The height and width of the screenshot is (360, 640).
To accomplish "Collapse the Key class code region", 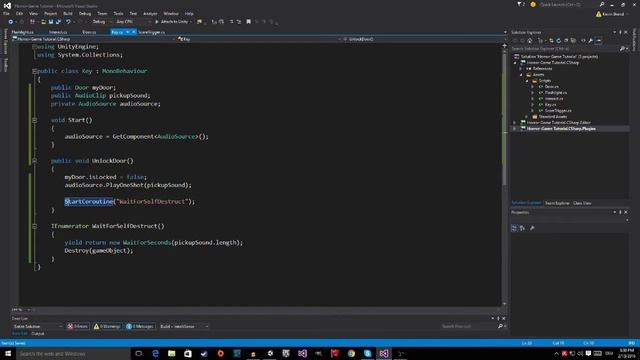I will (34, 71).
